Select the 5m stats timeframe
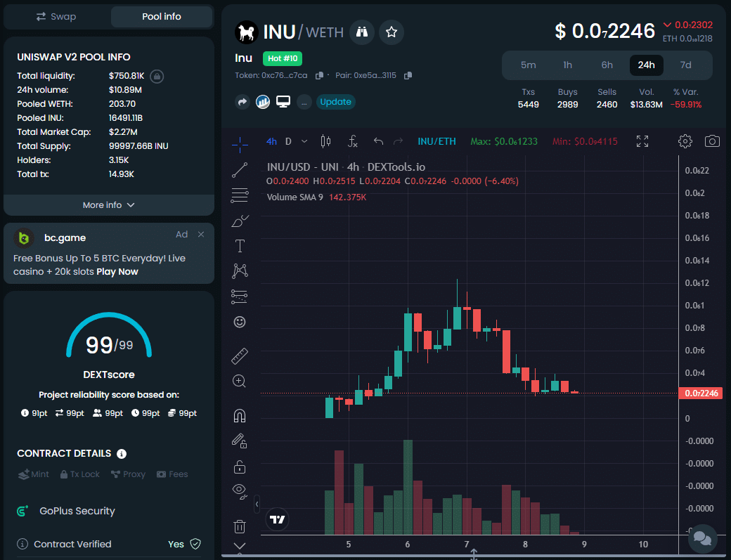This screenshot has width=731, height=560. point(528,65)
